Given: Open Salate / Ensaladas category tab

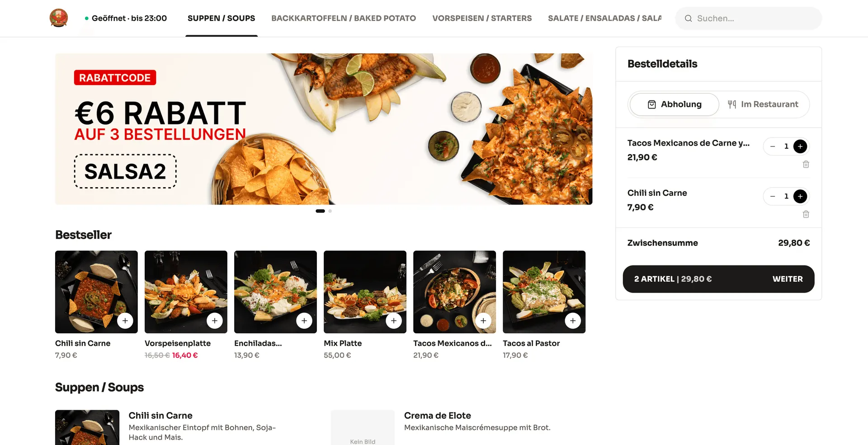Looking at the screenshot, I should pos(605,18).
